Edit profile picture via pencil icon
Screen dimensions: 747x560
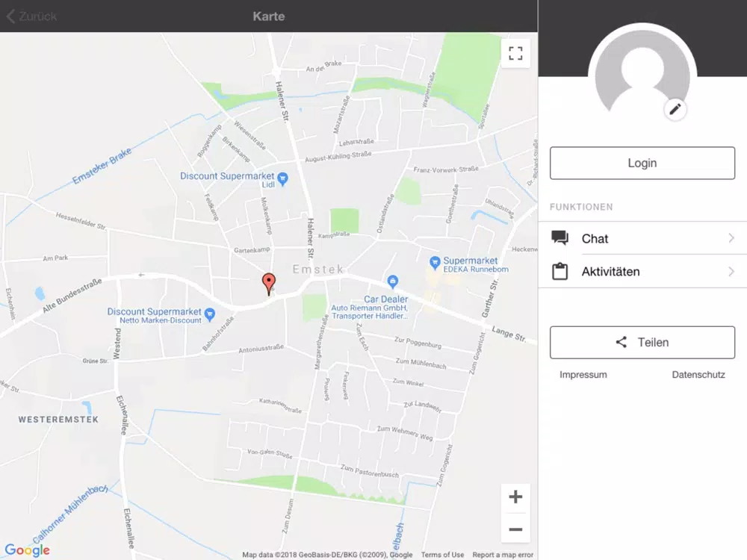(x=675, y=110)
